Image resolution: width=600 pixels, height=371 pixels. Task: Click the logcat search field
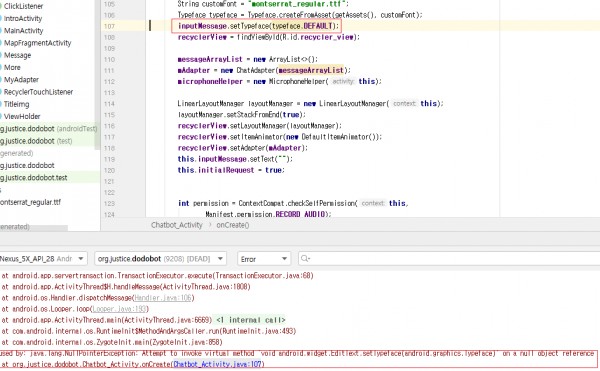[449, 259]
